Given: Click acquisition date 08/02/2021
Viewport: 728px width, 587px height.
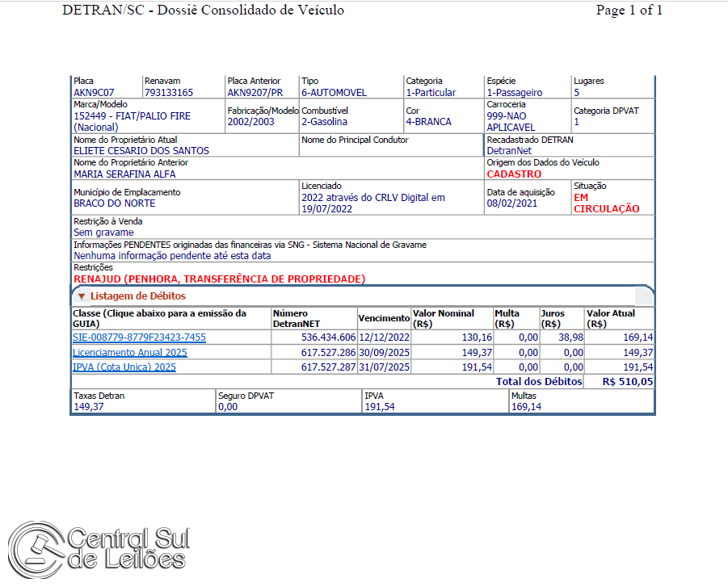Looking at the screenshot, I should 512,203.
